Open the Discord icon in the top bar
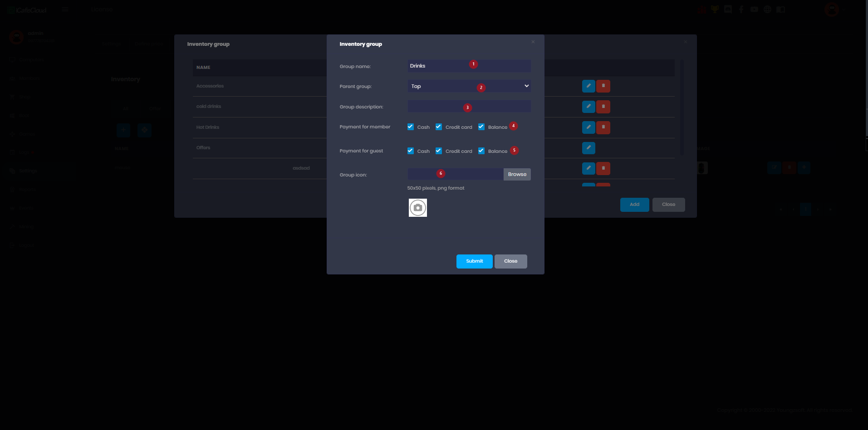This screenshot has height=430, width=868. click(x=728, y=9)
